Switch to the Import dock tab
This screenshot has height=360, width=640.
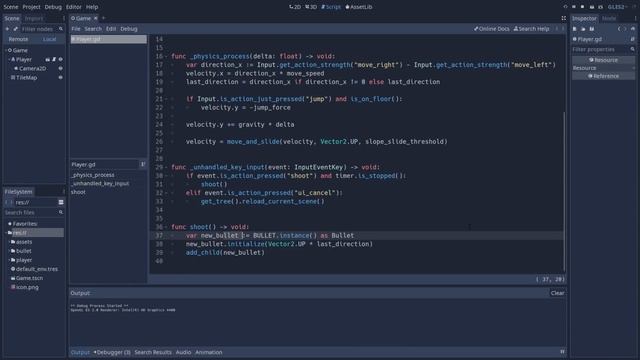[34, 18]
